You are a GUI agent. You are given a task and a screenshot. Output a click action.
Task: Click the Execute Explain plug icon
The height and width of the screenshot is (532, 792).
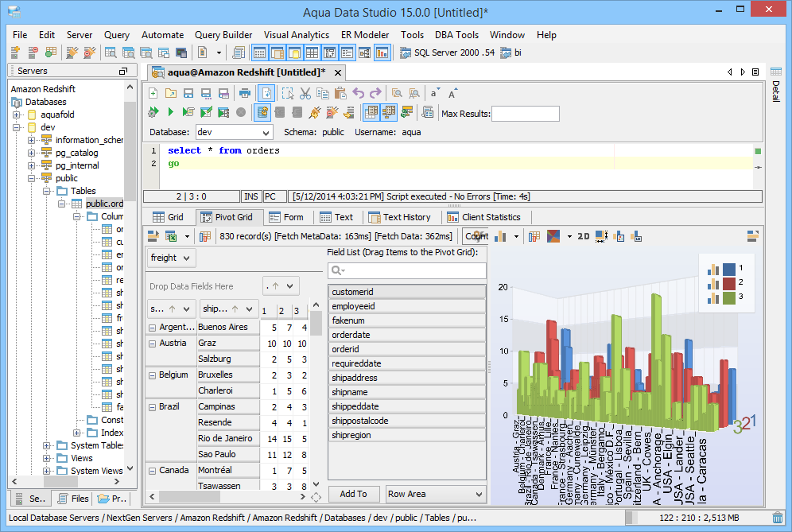[315, 112]
